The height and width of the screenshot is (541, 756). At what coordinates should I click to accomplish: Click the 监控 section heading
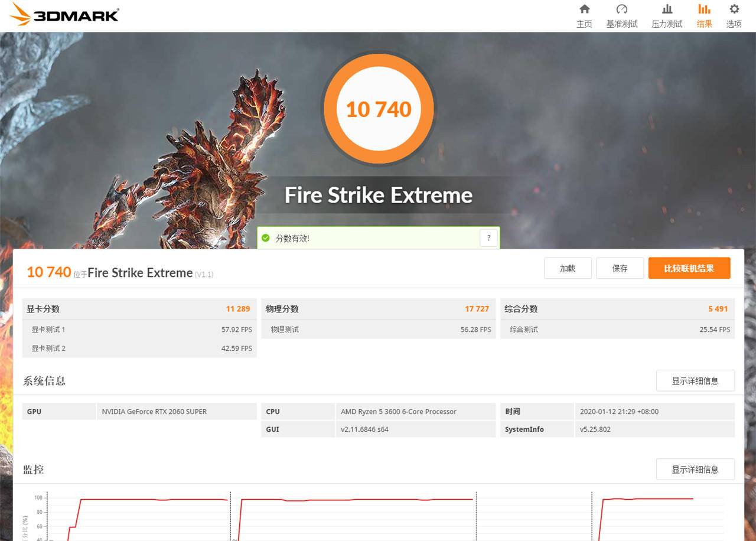point(34,470)
